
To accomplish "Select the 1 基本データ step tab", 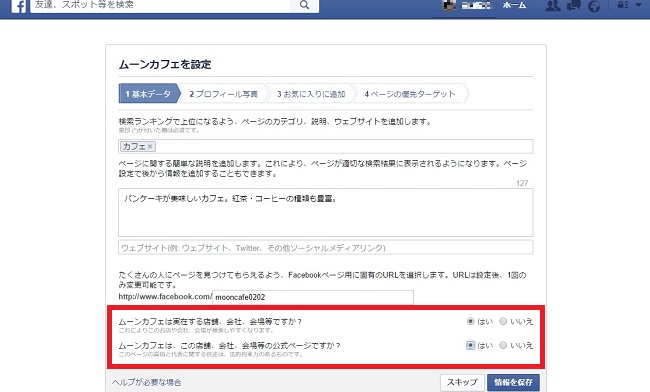I will tap(150, 94).
